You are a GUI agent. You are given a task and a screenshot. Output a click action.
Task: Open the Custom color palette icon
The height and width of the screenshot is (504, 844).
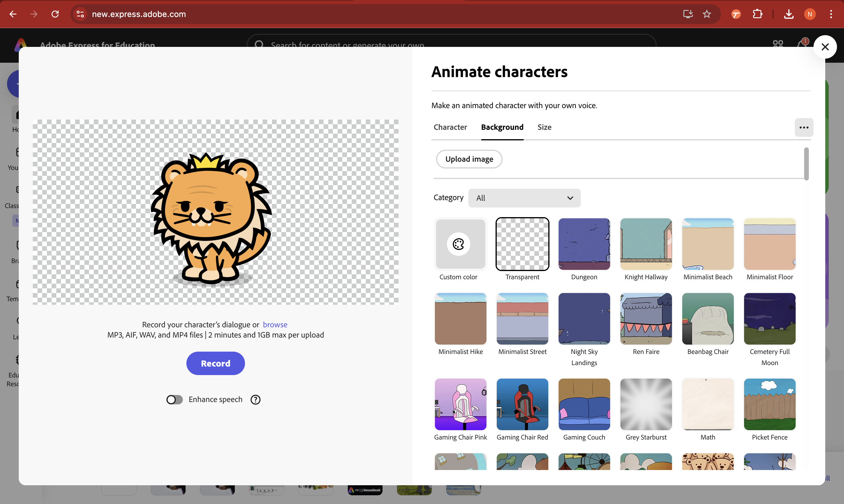click(459, 244)
